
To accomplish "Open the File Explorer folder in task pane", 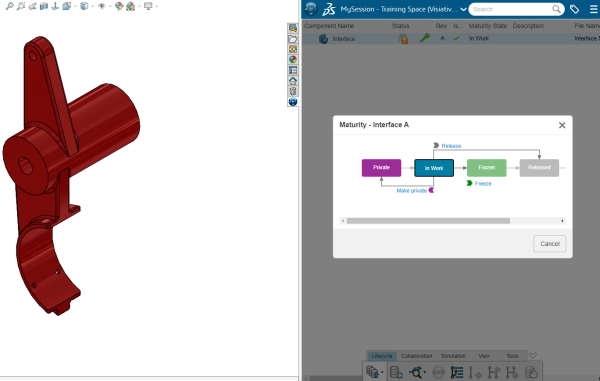I will click(x=293, y=39).
